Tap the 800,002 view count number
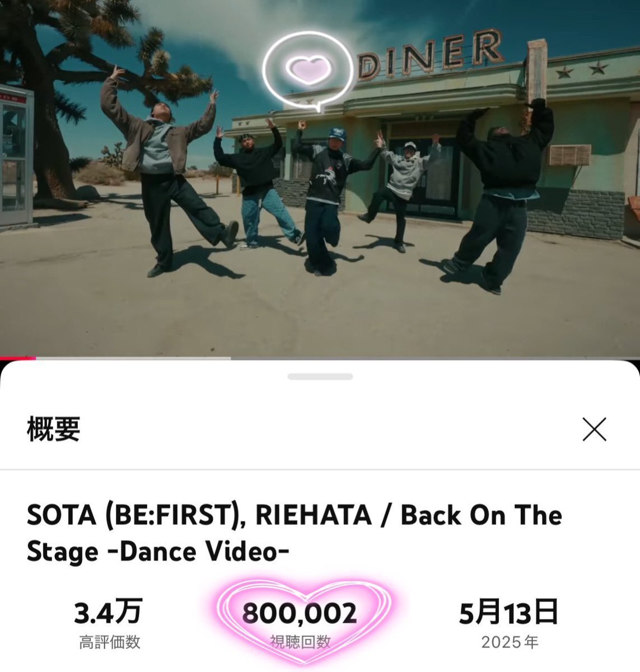Viewport: 640px width, 672px height. pos(300,613)
